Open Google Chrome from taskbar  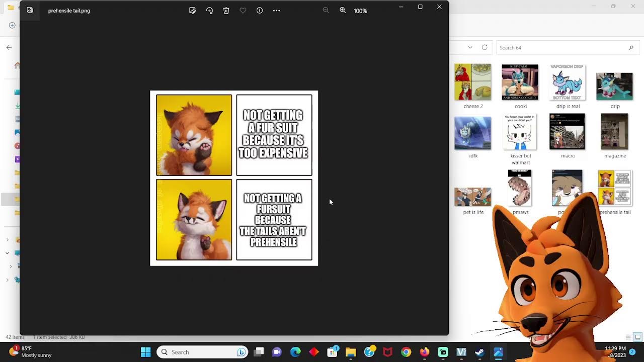[406, 352]
